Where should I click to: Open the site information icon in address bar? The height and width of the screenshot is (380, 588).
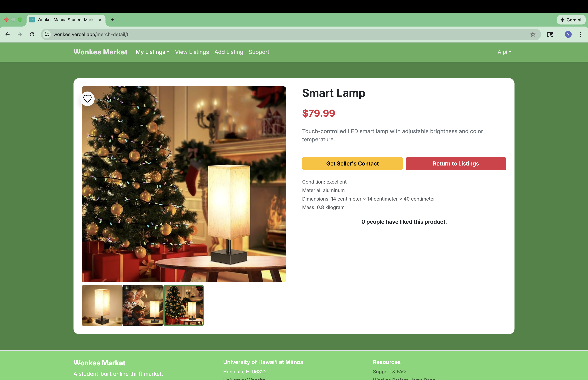[47, 34]
